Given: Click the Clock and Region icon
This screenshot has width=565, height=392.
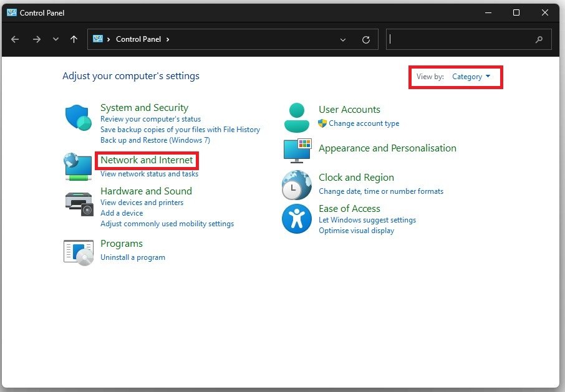Looking at the screenshot, I should (297, 185).
